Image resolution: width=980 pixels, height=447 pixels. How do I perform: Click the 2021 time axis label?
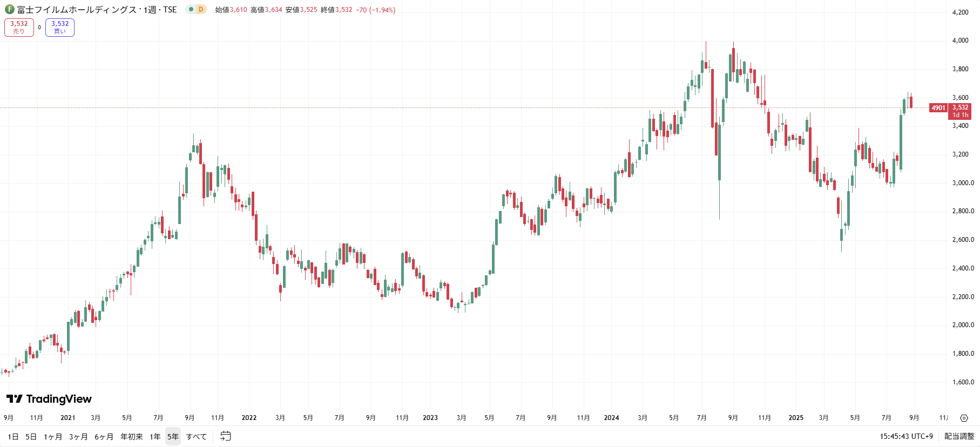click(x=68, y=418)
